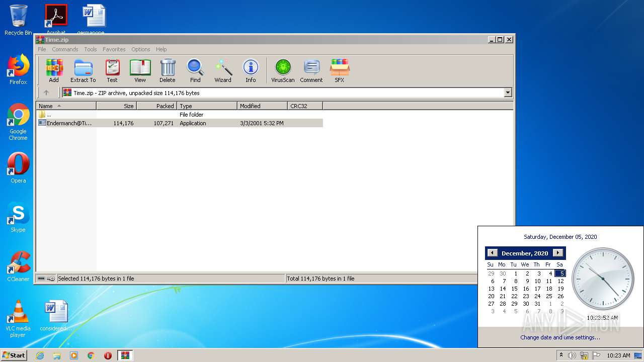The height and width of the screenshot is (362, 644).
Task: Click the volume speaker tray icon
Action: point(572,355)
